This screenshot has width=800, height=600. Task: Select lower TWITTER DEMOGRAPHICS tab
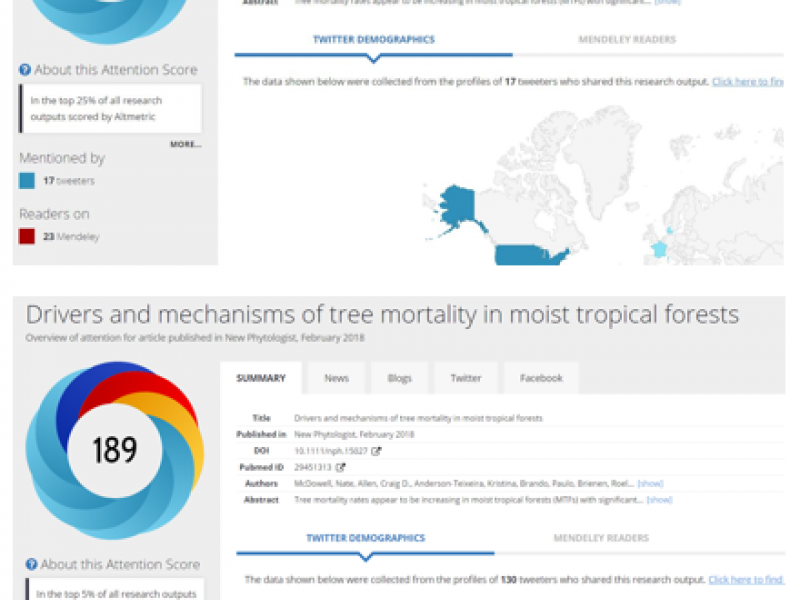tap(365, 538)
